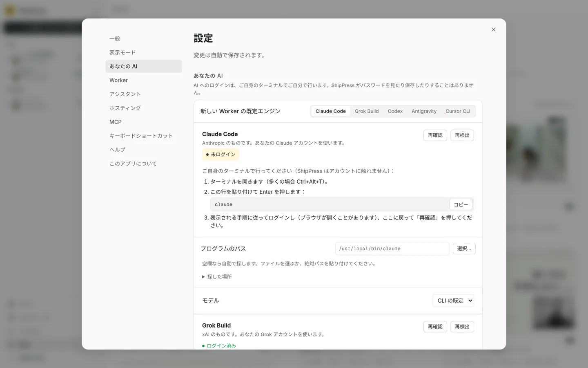
Task: Go to the Worker settings section
Action: pyautogui.click(x=143, y=80)
